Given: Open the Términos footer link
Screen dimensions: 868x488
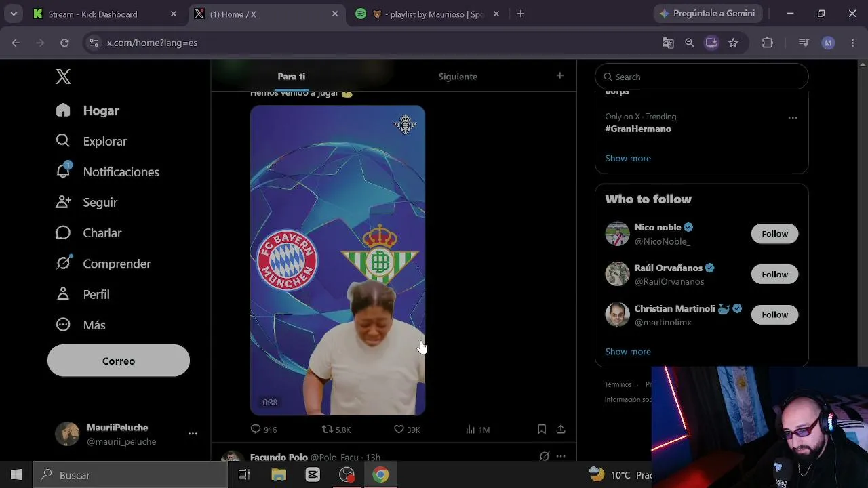Looking at the screenshot, I should pos(618,384).
